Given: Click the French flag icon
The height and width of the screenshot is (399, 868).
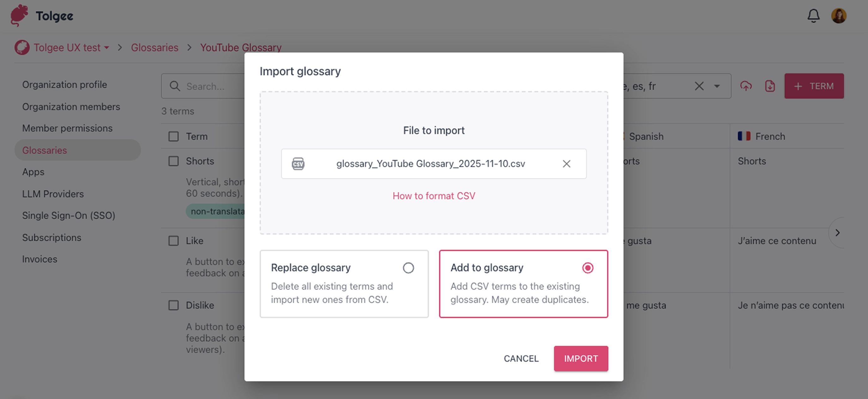Looking at the screenshot, I should (744, 136).
